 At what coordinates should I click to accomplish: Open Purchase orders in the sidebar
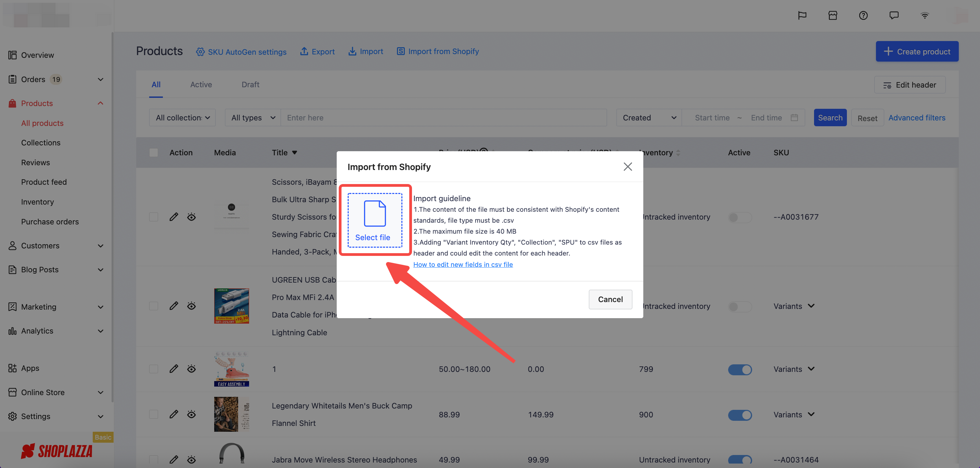pyautogui.click(x=50, y=222)
